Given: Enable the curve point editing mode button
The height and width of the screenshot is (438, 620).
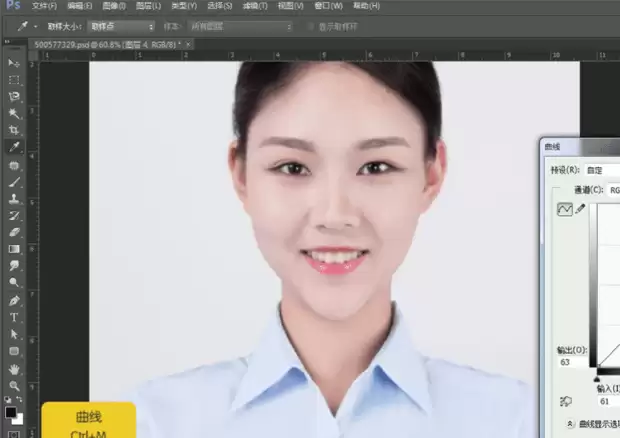Looking at the screenshot, I should [565, 209].
